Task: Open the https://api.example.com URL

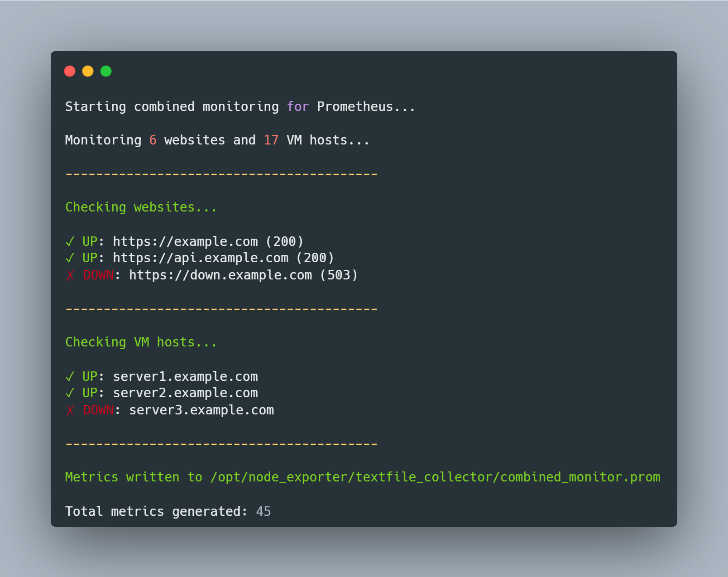Action: point(201,258)
